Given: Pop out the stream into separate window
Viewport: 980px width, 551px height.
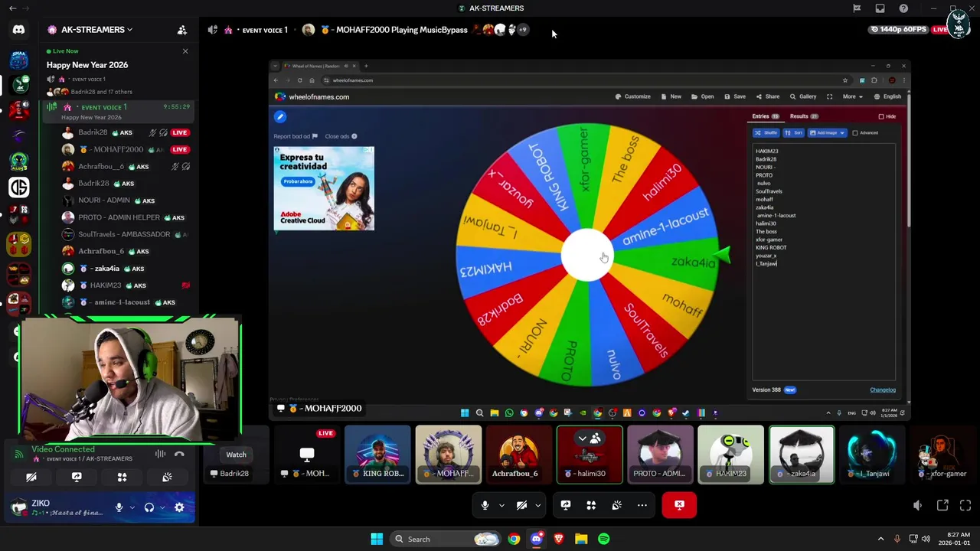Looking at the screenshot, I should point(942,505).
